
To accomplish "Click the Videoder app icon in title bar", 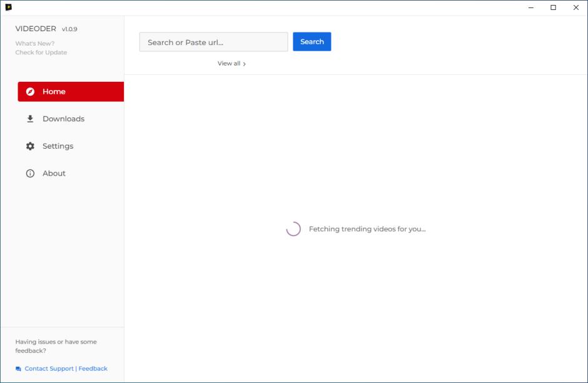I will (x=8, y=7).
